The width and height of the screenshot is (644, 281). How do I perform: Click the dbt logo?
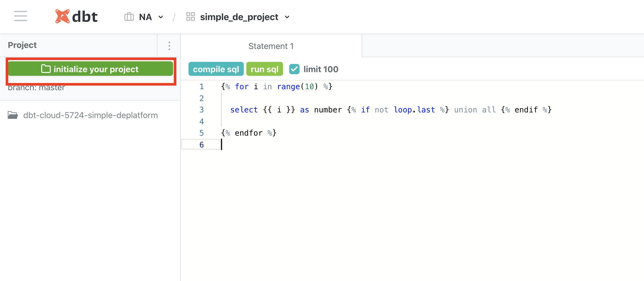pyautogui.click(x=76, y=16)
